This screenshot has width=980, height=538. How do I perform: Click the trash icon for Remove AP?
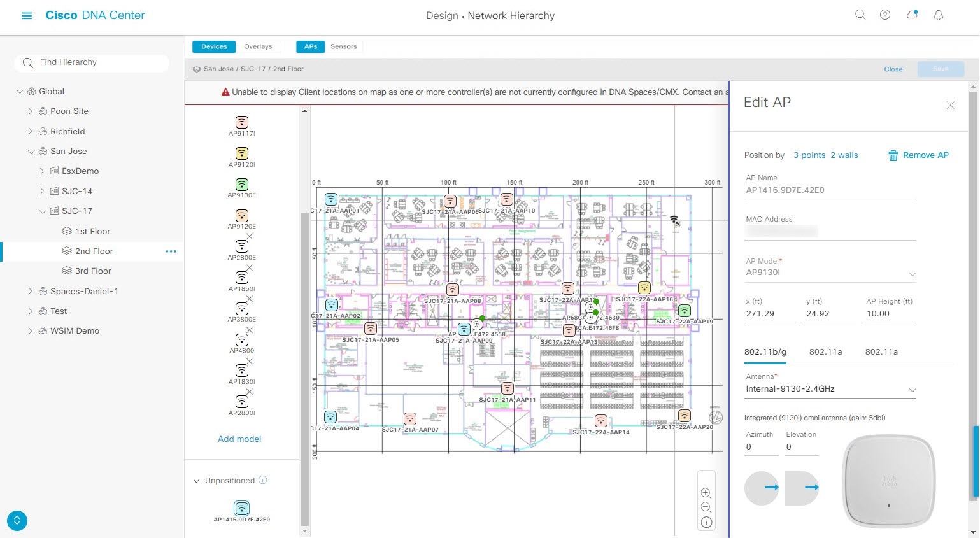[x=893, y=155]
